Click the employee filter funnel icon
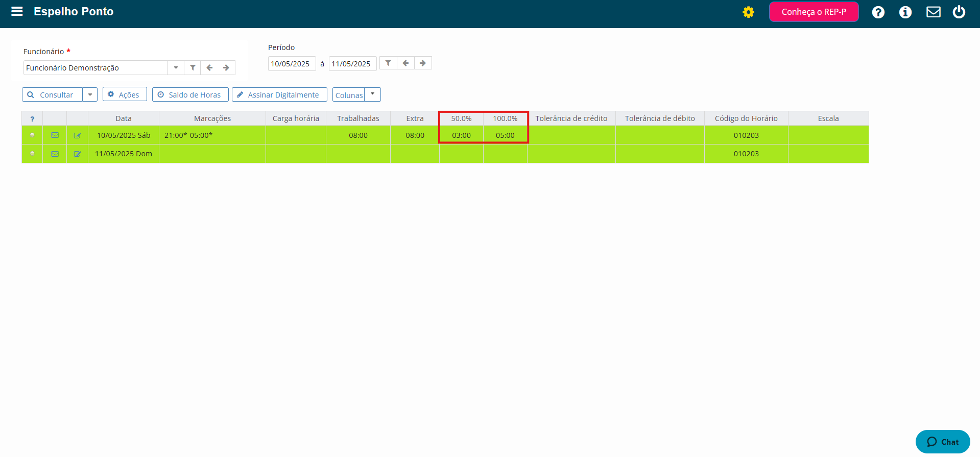The height and width of the screenshot is (457, 980). pos(193,67)
